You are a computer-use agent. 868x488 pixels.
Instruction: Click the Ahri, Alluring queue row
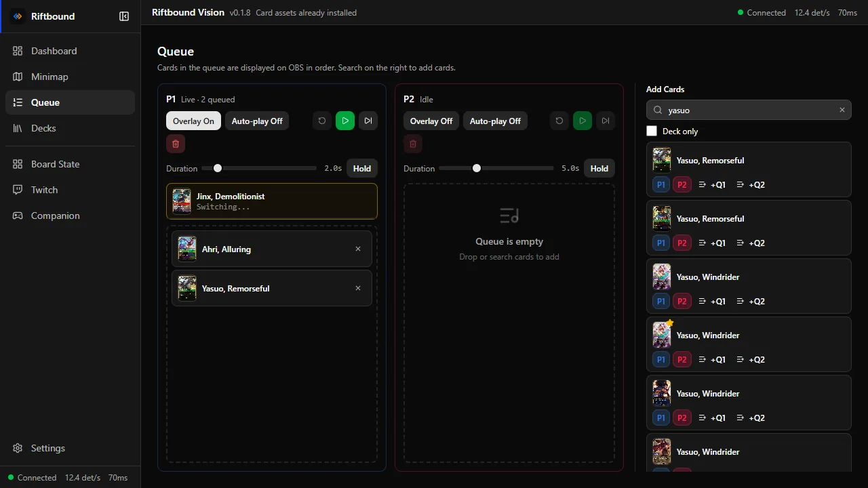pyautogui.click(x=272, y=249)
